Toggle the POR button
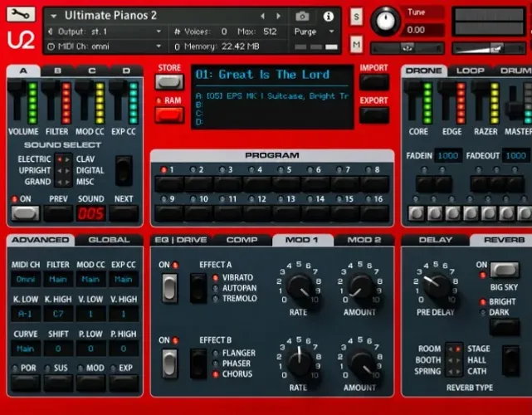This screenshot has width=532, height=415. coord(26,383)
